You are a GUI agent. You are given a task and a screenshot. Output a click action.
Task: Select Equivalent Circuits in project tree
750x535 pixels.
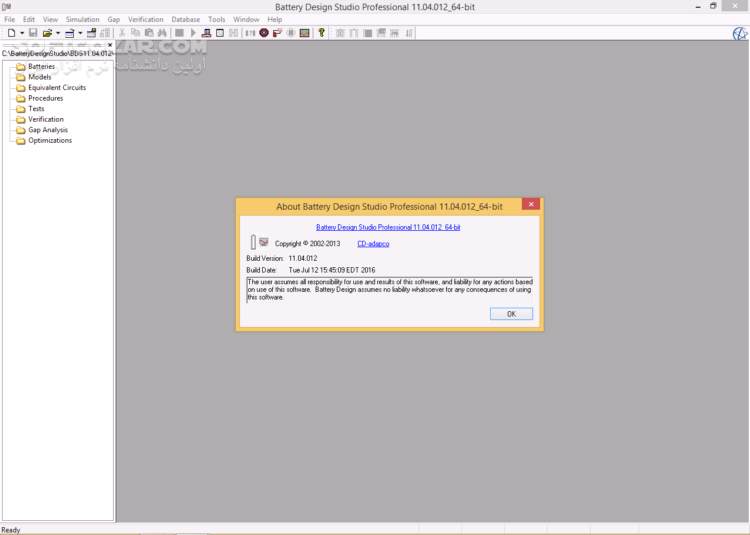tap(57, 87)
